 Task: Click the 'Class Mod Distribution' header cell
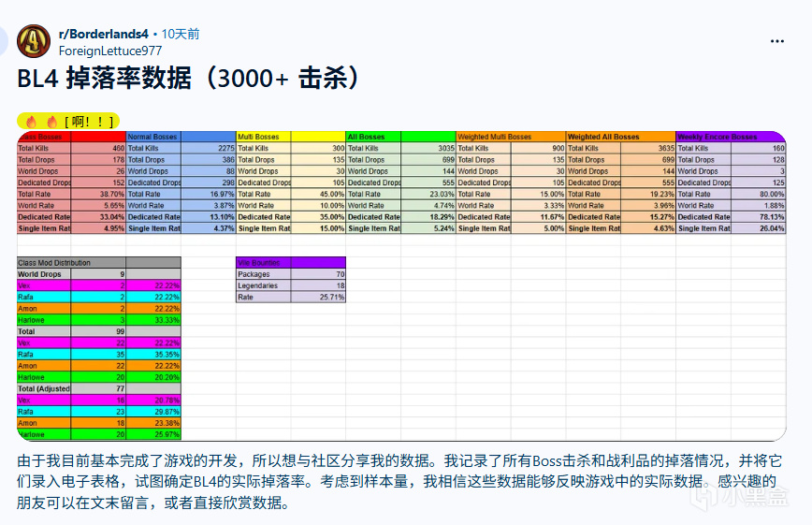[71, 263]
